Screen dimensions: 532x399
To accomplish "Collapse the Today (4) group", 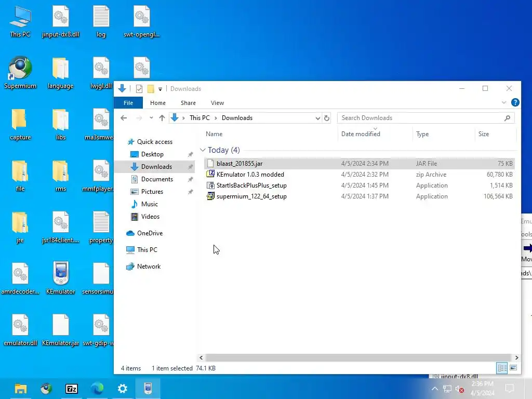I will pos(203,150).
